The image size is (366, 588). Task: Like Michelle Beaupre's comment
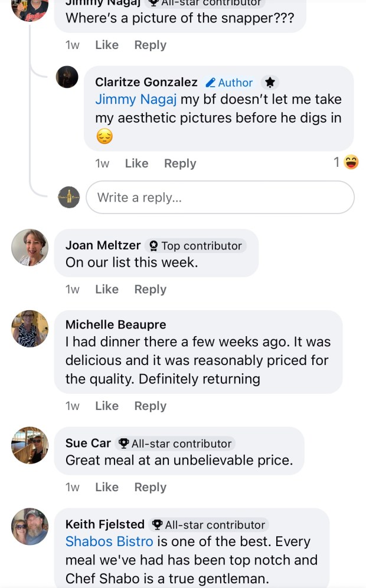pos(107,406)
